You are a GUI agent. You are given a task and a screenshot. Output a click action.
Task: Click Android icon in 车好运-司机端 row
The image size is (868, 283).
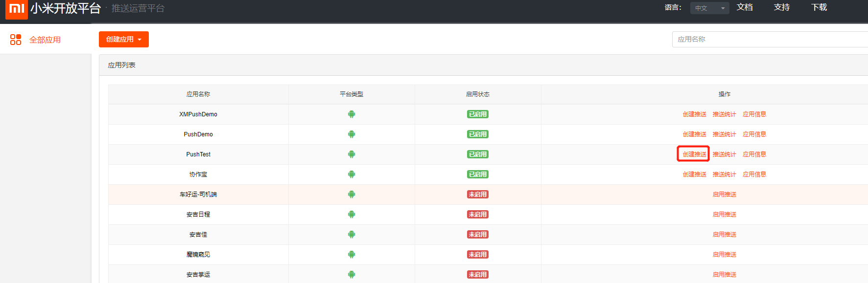[x=352, y=195]
